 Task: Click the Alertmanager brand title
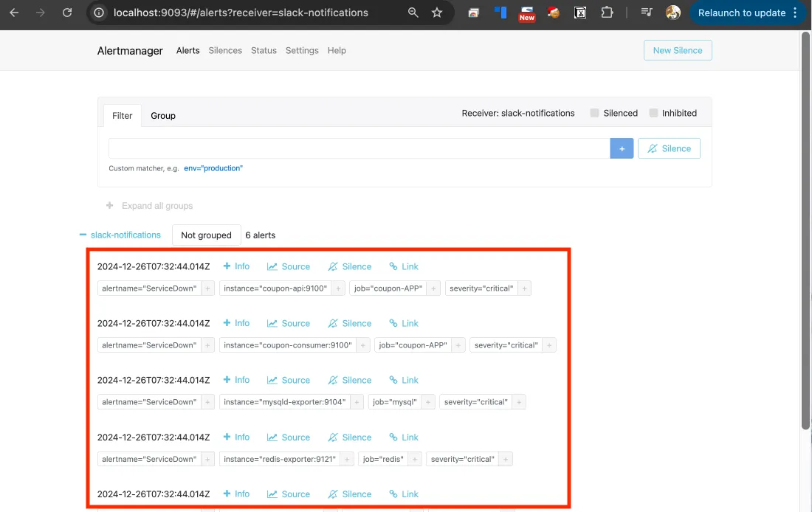tap(130, 51)
